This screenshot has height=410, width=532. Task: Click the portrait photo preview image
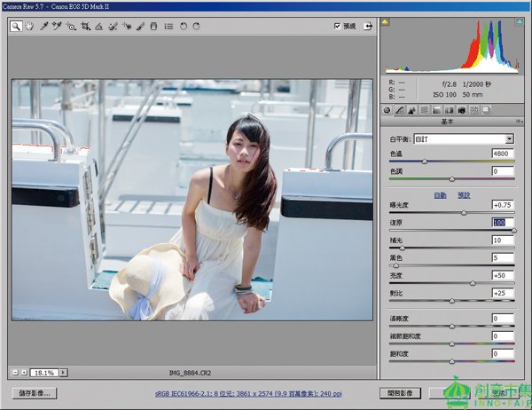pos(192,200)
